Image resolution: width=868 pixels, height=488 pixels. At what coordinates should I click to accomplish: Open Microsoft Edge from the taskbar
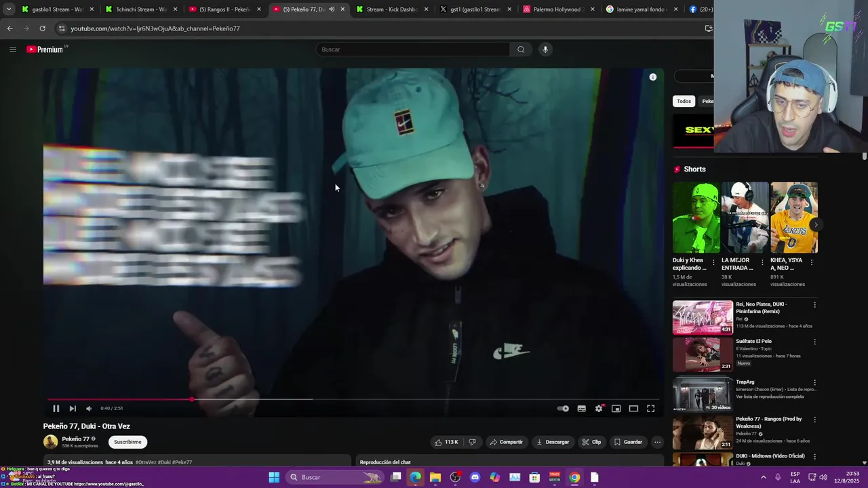click(415, 477)
